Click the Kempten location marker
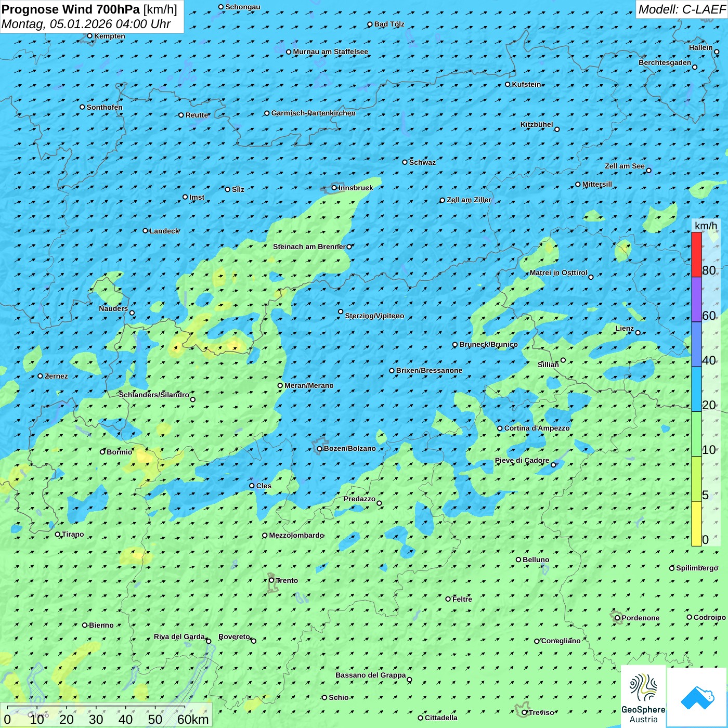Screen dimensions: 728x728 point(89,36)
